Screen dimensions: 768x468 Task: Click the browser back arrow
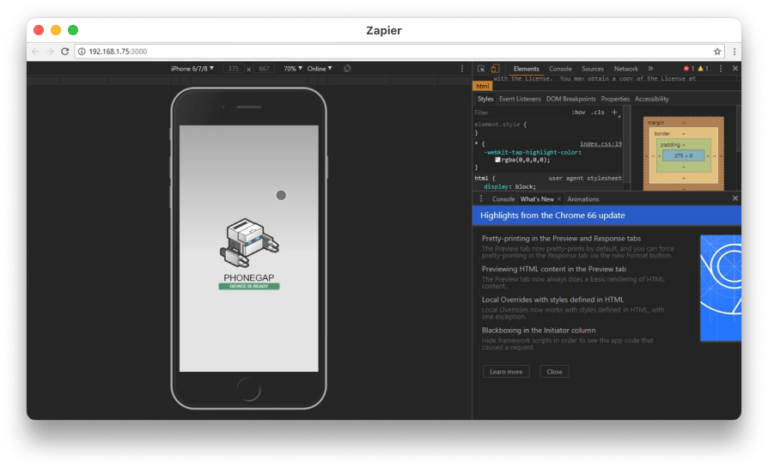pos(35,51)
